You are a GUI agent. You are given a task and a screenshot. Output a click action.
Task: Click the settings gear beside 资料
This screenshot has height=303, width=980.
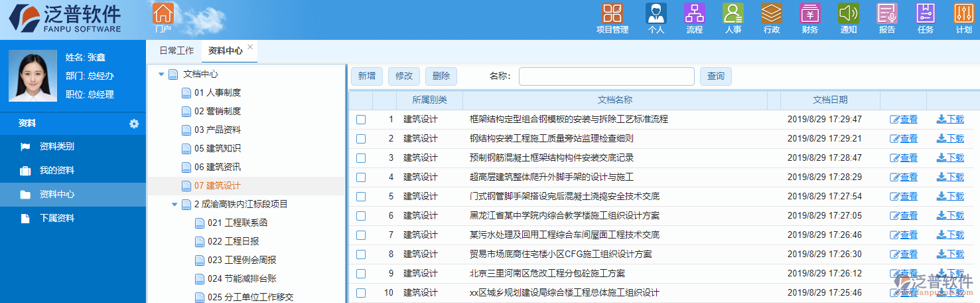point(134,124)
